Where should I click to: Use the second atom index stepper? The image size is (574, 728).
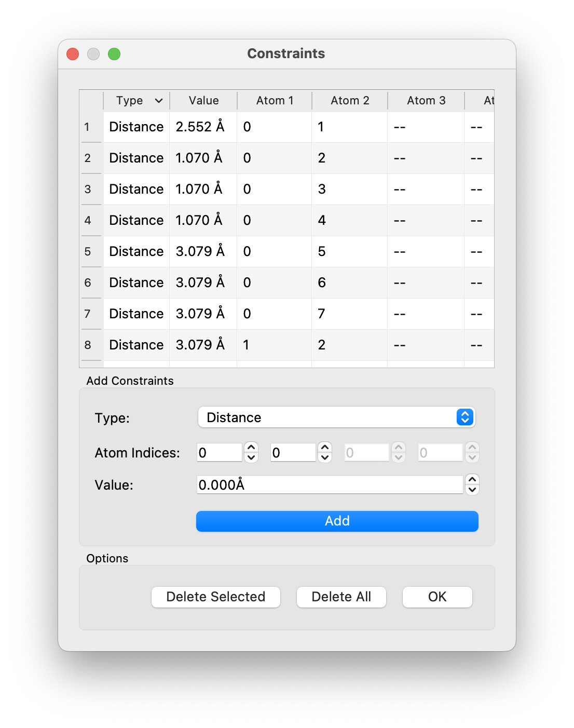coord(325,452)
